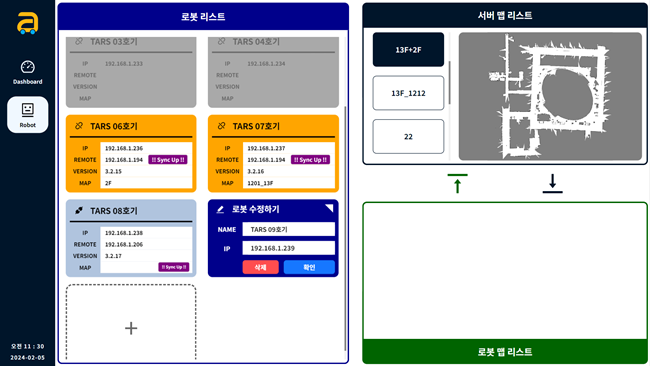
Task: Click the version value 3.2.17
Action: pos(113,256)
